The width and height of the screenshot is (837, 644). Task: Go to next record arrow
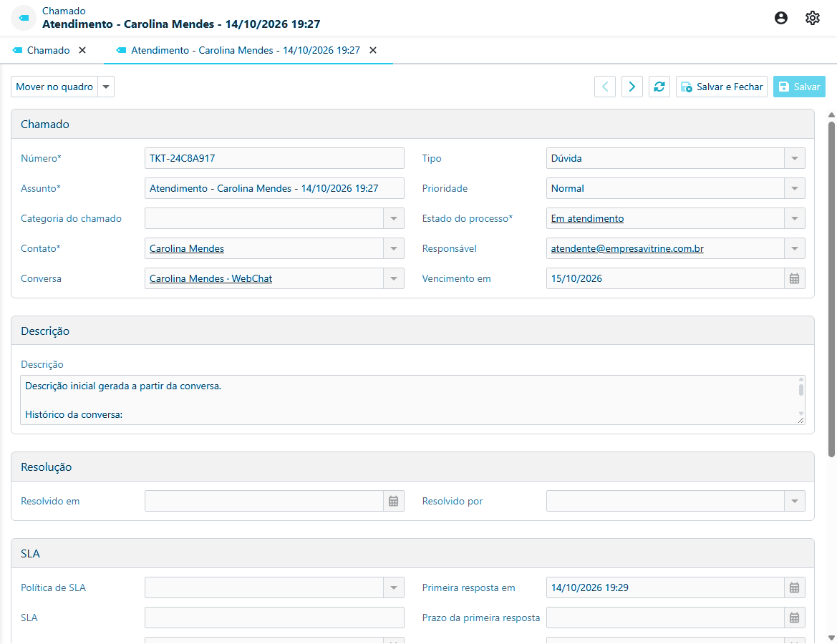click(x=632, y=87)
